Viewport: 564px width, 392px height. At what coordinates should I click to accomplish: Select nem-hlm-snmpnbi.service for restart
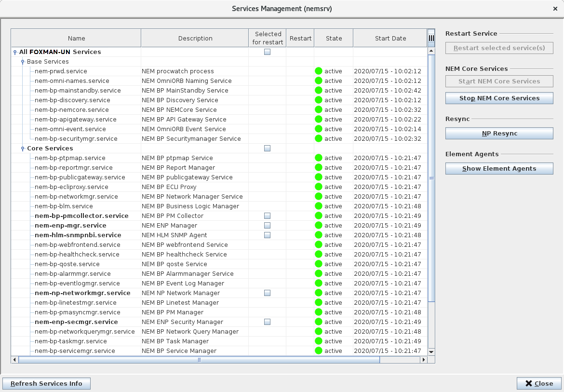pyautogui.click(x=268, y=235)
